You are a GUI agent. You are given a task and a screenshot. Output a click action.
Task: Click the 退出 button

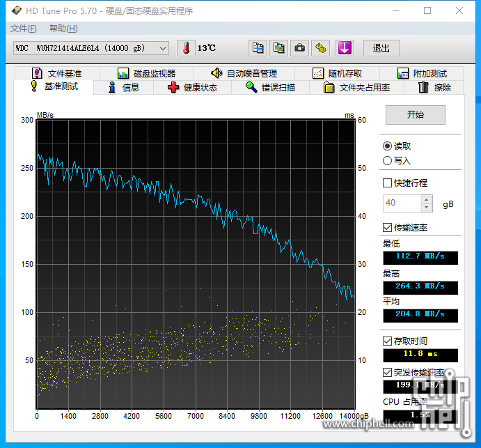pyautogui.click(x=381, y=48)
